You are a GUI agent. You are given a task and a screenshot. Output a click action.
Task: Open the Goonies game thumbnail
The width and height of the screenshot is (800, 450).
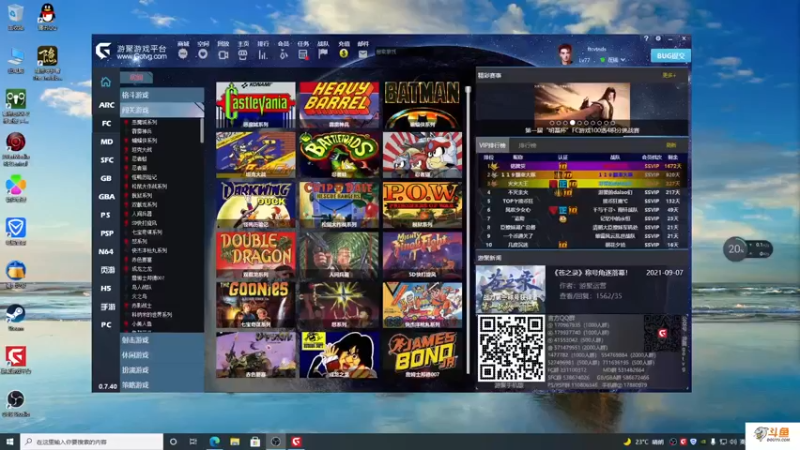point(256,305)
